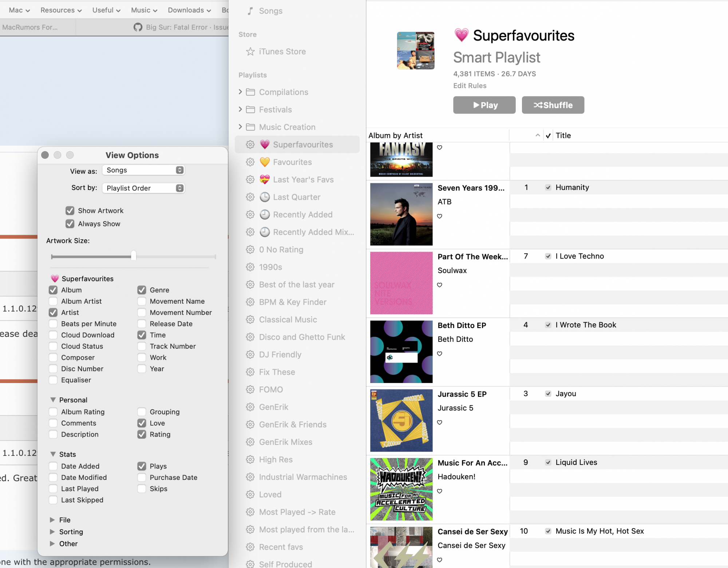Click the gear icon beside 1990s playlist
This screenshot has width=728, height=568.
[x=250, y=267]
